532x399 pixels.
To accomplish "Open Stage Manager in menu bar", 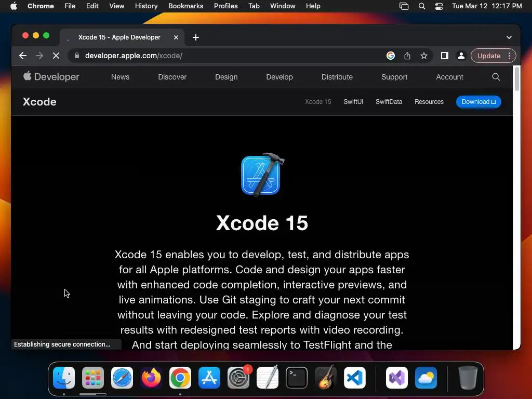I will 404,6.
